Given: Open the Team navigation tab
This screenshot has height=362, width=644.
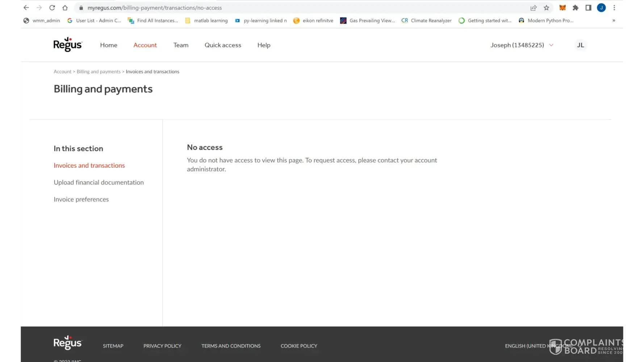Looking at the screenshot, I should [181, 45].
